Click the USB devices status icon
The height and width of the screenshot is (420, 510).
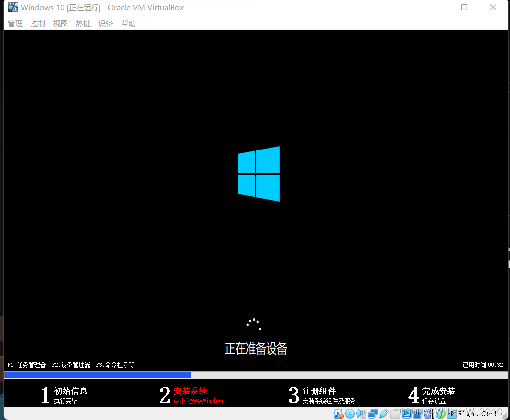pos(384,414)
